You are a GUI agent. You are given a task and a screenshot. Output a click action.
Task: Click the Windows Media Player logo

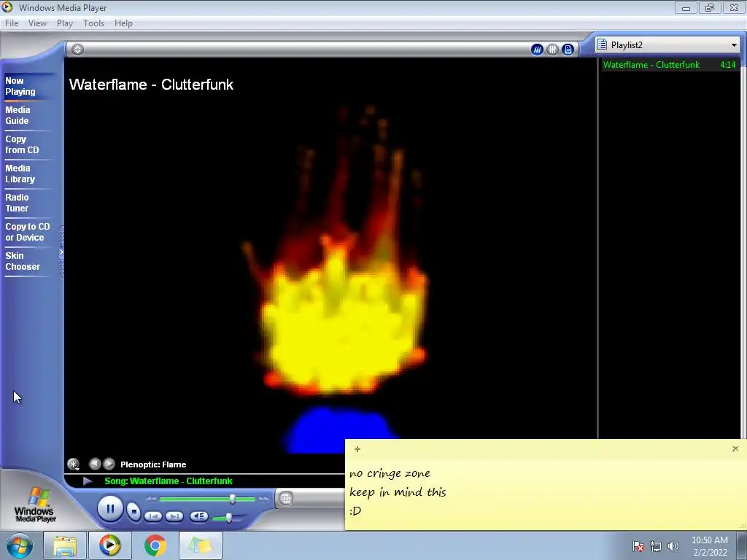click(35, 505)
